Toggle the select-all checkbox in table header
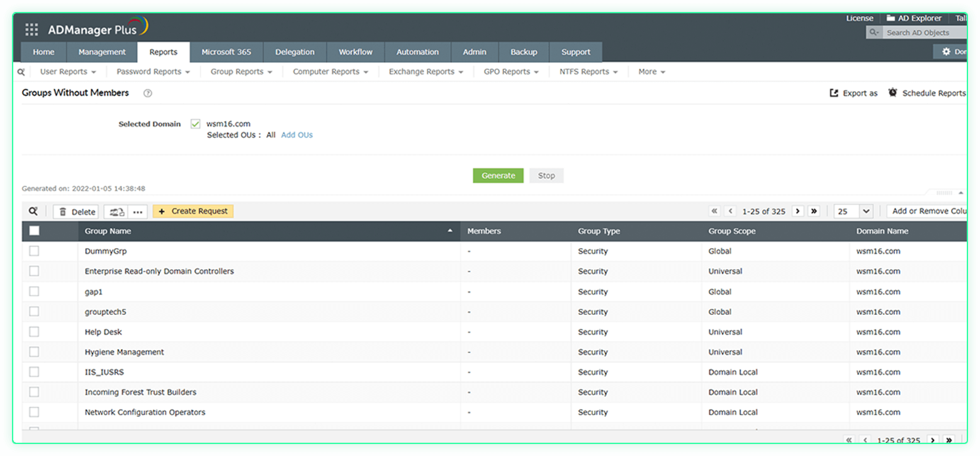This screenshot has width=980, height=456. (34, 231)
